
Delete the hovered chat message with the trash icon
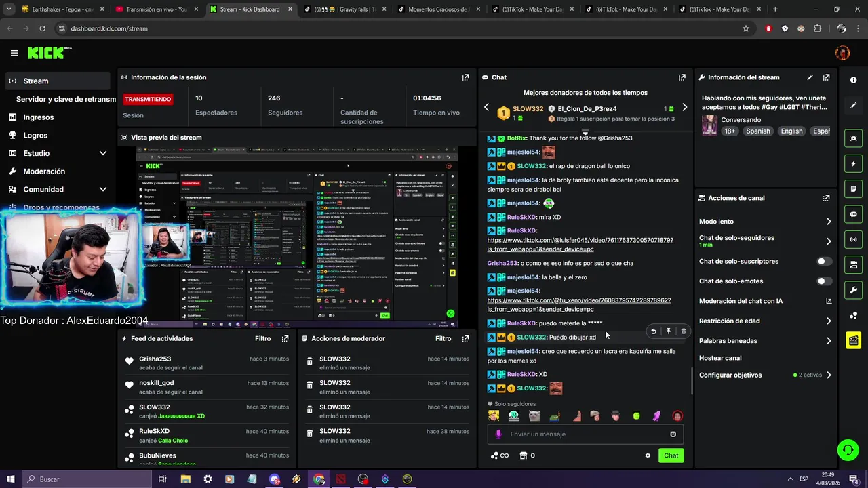[x=683, y=331]
